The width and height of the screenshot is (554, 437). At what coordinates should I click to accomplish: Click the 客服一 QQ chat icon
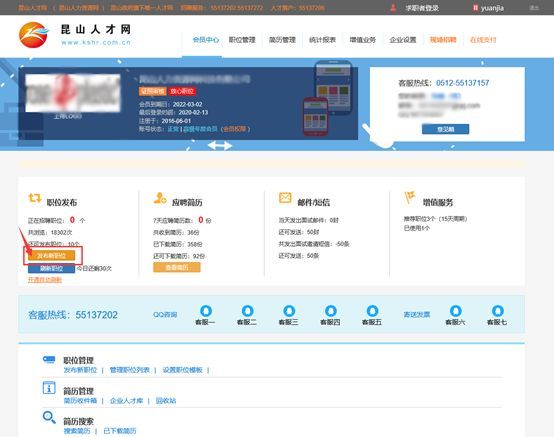pyautogui.click(x=206, y=311)
